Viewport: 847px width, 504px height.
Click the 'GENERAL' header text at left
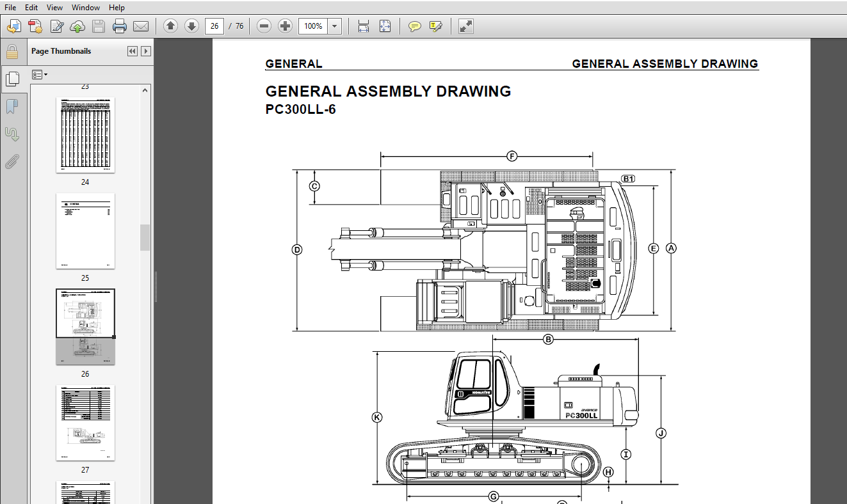[x=294, y=64]
